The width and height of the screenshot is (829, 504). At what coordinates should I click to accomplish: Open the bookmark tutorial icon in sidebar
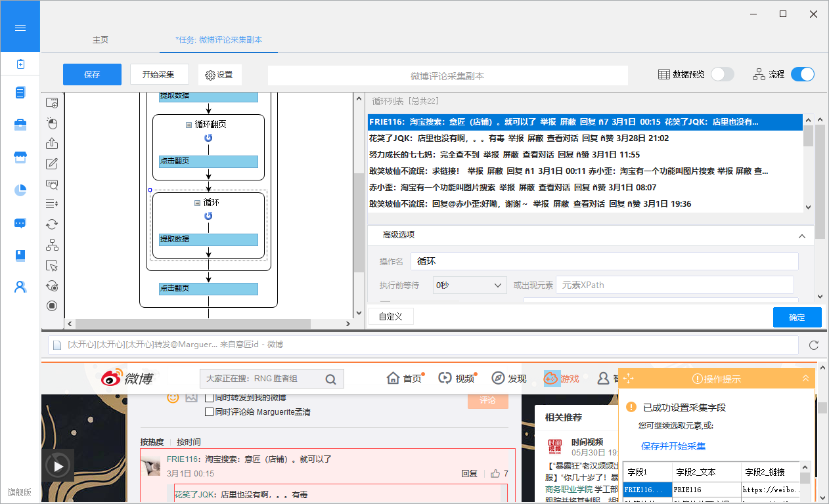pyautogui.click(x=20, y=255)
